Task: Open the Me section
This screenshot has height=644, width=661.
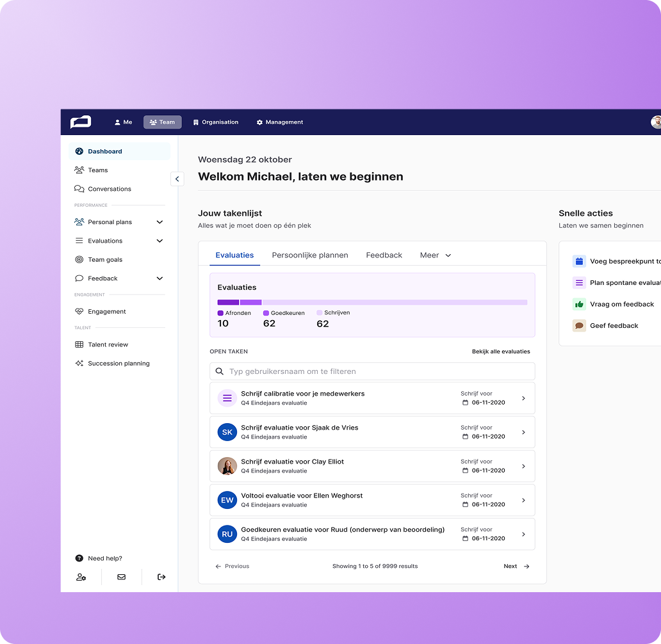Action: (123, 122)
